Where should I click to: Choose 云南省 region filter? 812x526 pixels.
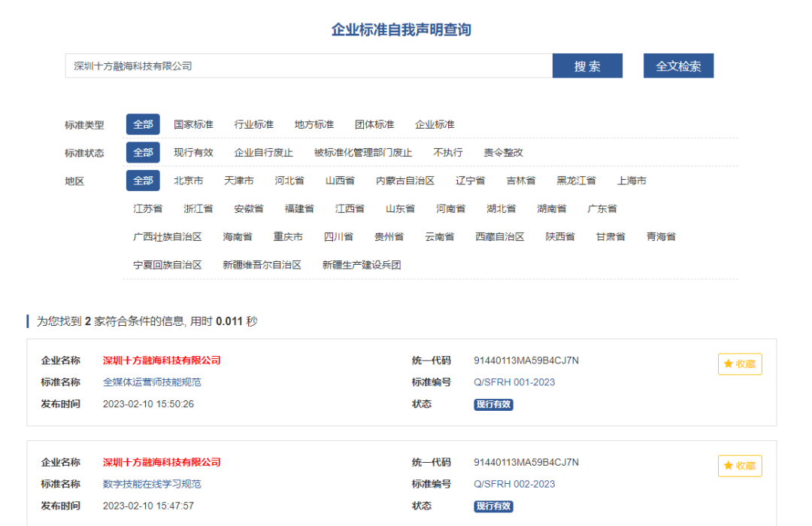click(440, 236)
